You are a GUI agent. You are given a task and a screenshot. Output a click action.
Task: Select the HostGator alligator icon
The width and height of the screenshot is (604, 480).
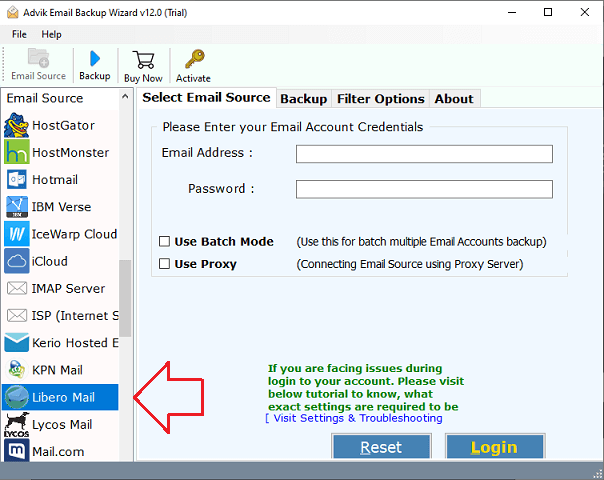pyautogui.click(x=17, y=125)
